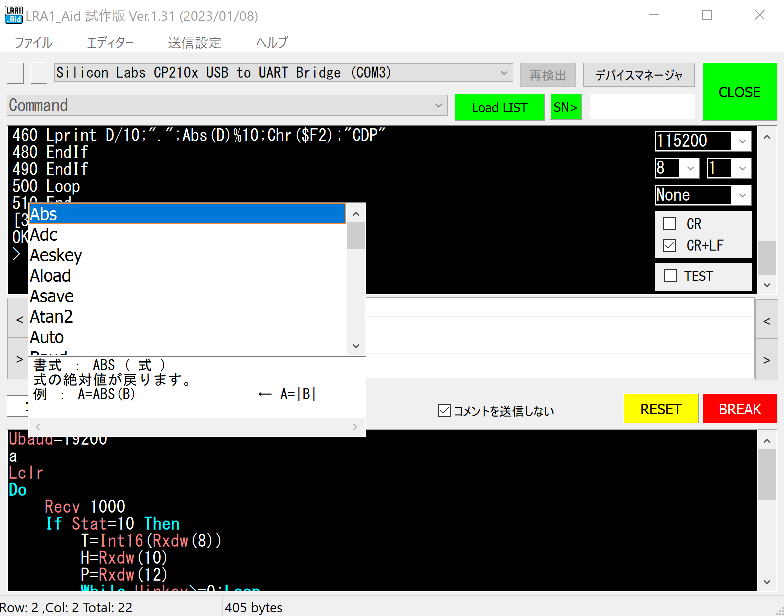
Task: Enable the CR line ending checkbox
Action: tap(670, 224)
